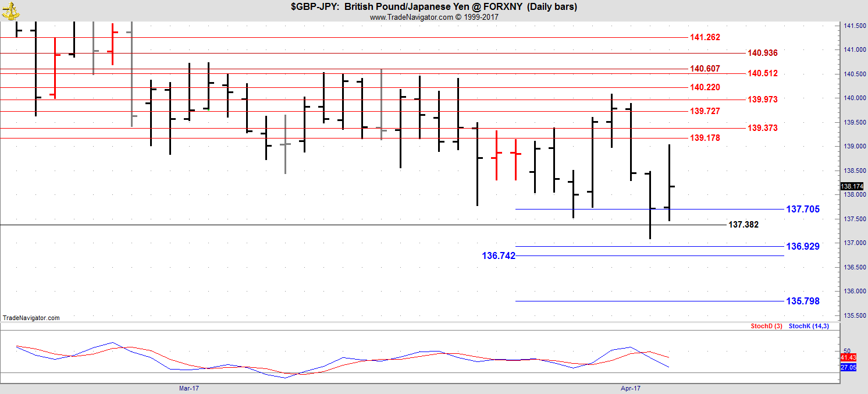Select the blue 136.742 support label
Screen dimensions: 868x394
(498, 255)
